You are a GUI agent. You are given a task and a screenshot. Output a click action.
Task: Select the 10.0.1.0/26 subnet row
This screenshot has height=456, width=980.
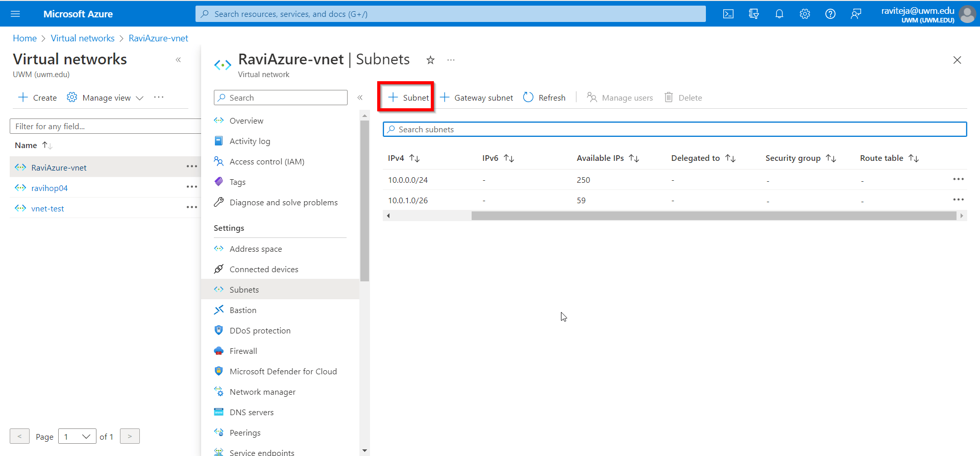pos(675,200)
